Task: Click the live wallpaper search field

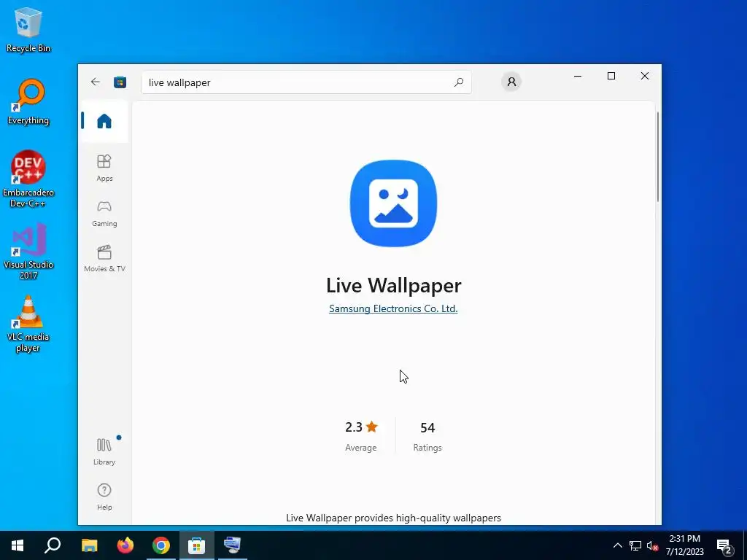Action: pos(306,82)
